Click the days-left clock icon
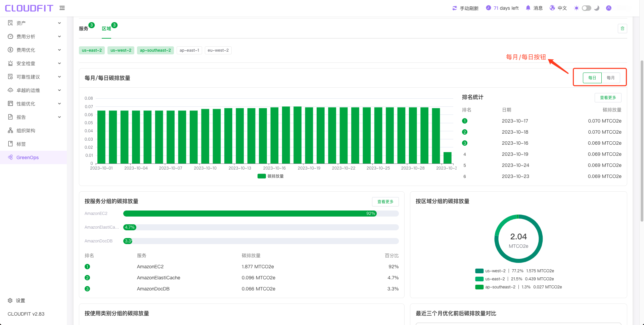This screenshot has height=325, width=644. [x=489, y=8]
